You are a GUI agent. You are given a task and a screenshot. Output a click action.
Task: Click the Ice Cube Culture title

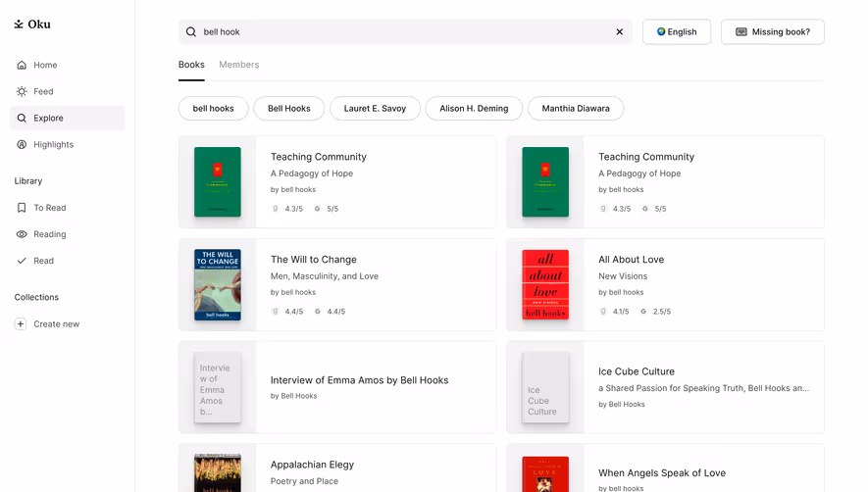(x=637, y=371)
